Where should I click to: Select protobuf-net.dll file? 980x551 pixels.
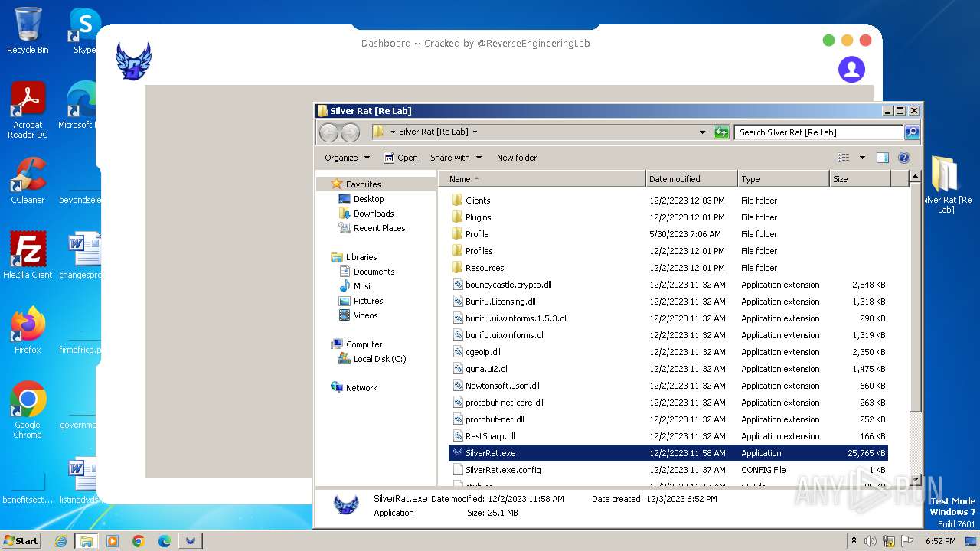495,419
